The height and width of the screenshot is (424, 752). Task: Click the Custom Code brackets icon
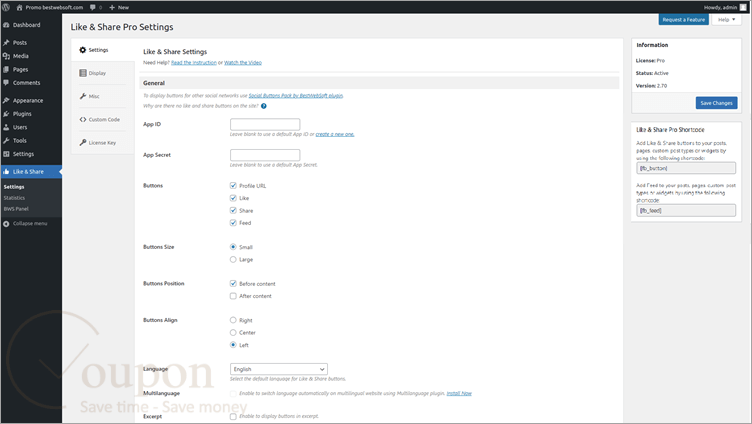(x=82, y=119)
